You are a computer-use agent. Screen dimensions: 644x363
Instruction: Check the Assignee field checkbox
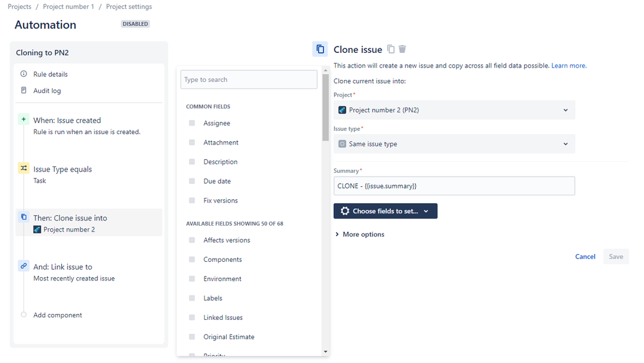pyautogui.click(x=192, y=123)
